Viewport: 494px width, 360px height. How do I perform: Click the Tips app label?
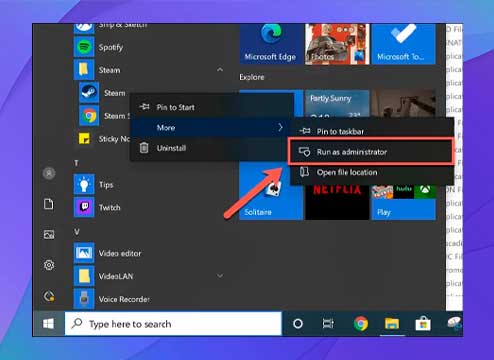(x=106, y=185)
